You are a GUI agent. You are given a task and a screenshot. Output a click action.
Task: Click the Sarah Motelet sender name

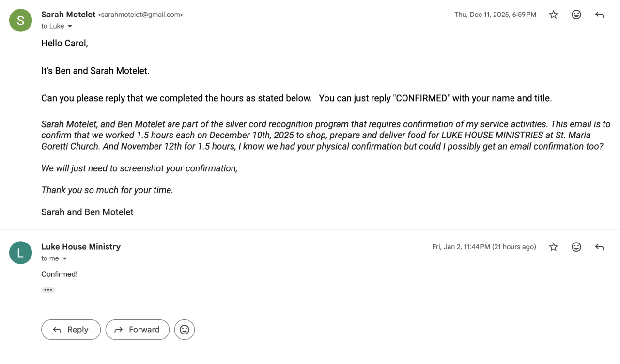[x=68, y=15]
